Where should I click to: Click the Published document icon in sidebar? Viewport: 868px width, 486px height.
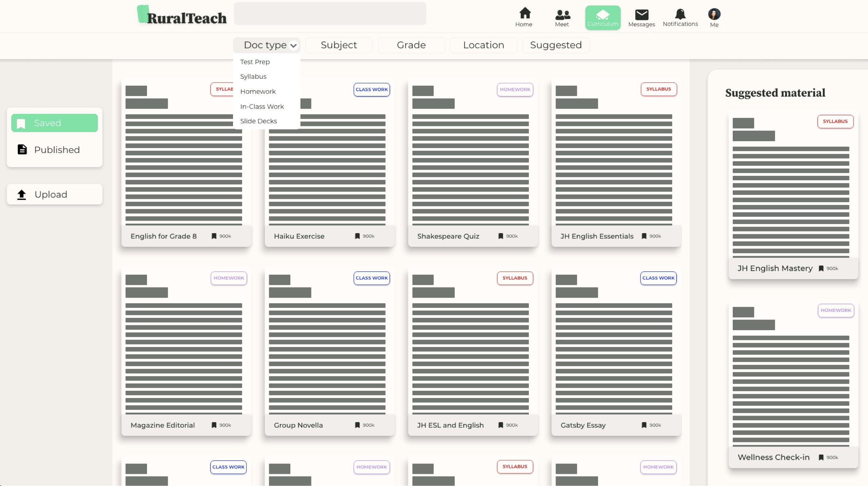[x=22, y=149]
